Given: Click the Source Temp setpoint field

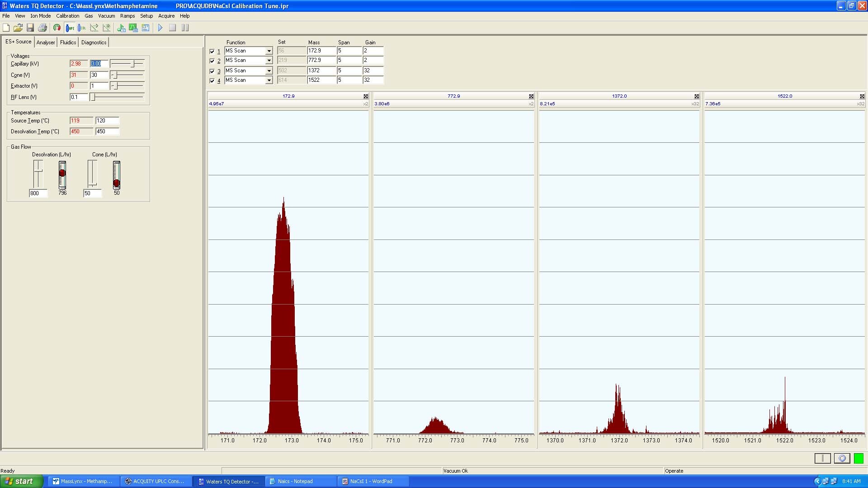Looking at the screenshot, I should (x=107, y=121).
